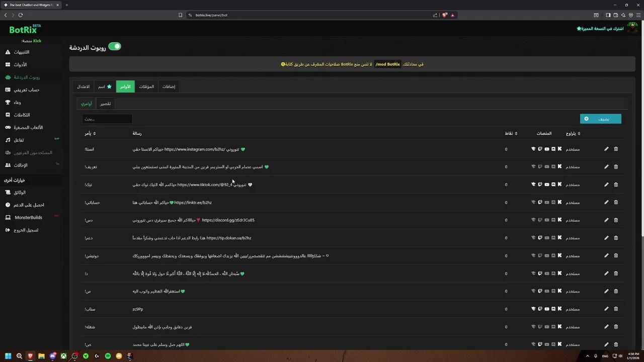Edit the !تيك command with pencil icon

coord(606,185)
